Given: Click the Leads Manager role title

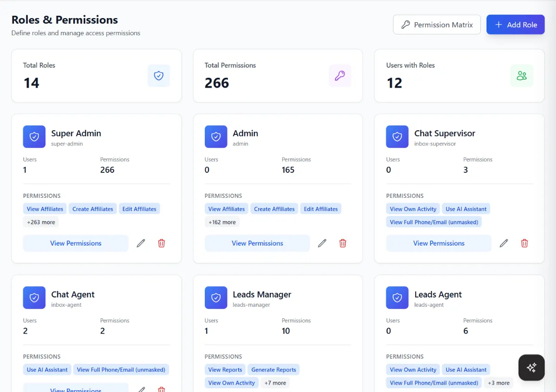Looking at the screenshot, I should pos(262,294).
